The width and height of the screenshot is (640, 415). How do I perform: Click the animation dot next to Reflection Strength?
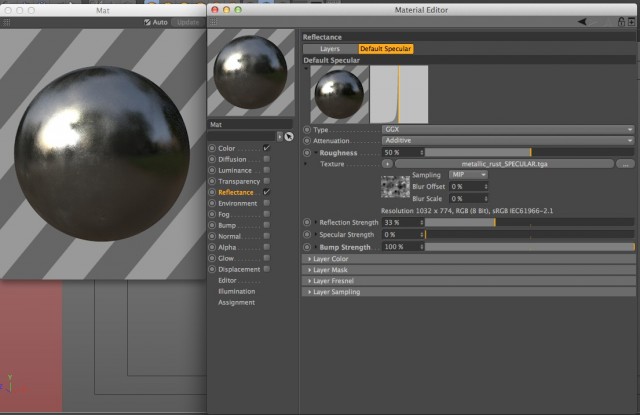(307, 222)
